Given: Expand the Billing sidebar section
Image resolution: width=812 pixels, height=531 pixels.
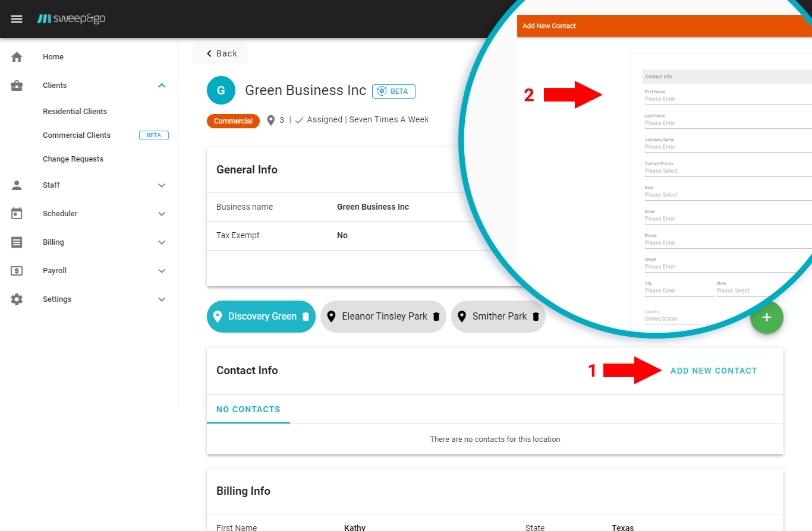Looking at the screenshot, I should [161, 242].
